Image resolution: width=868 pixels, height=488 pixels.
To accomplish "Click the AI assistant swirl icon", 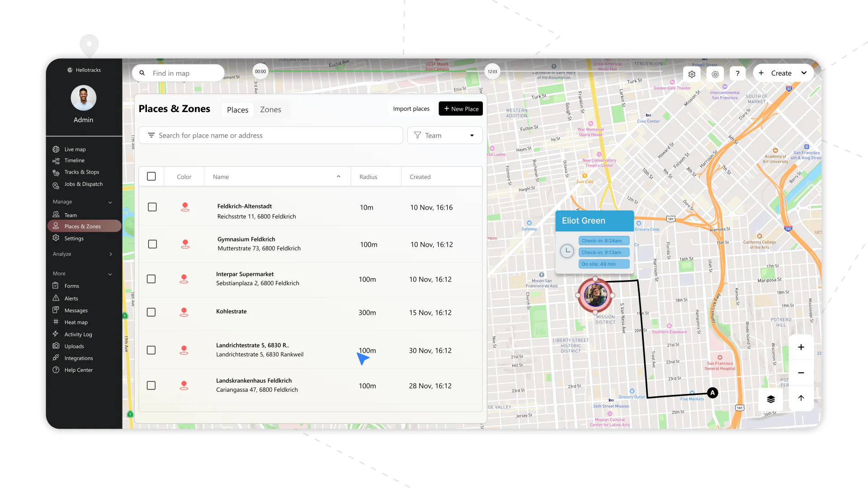I will (715, 74).
